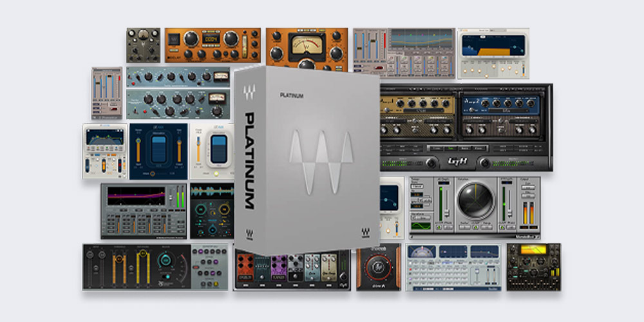644x322 pixels.
Task: Open the orange delay plugin thumbnail
Action: 213,44
